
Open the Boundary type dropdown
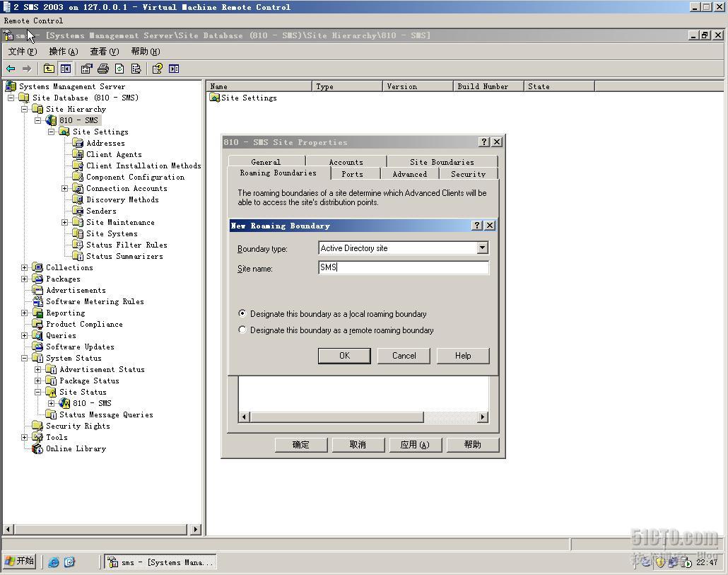point(483,248)
